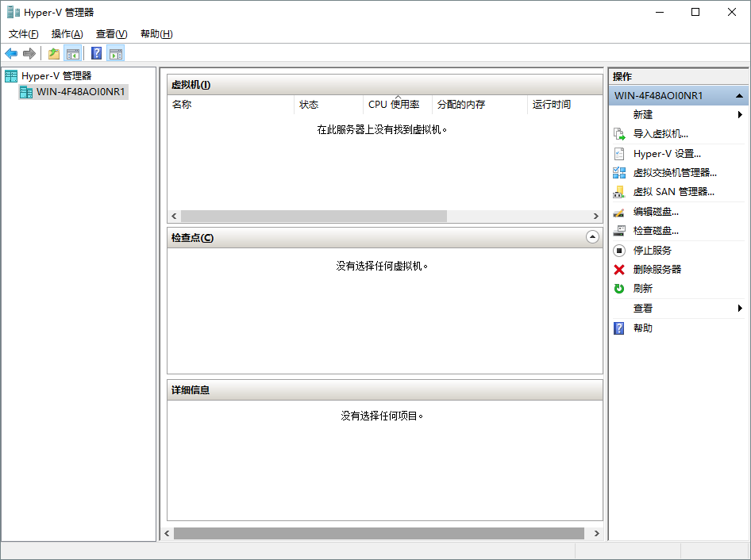751x560 pixels.
Task: Click the 没有选择任何虚拟机 message
Action: coord(382,267)
